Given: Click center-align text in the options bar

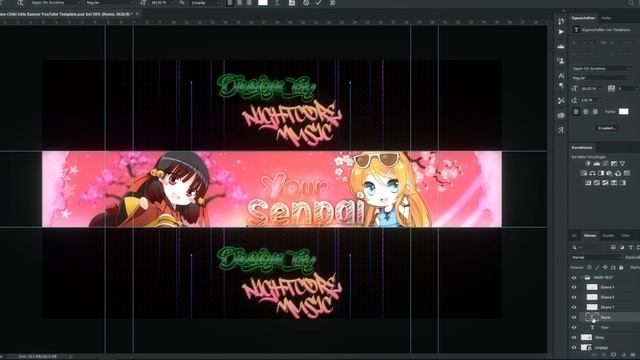Looking at the screenshot, I should tap(240, 3).
